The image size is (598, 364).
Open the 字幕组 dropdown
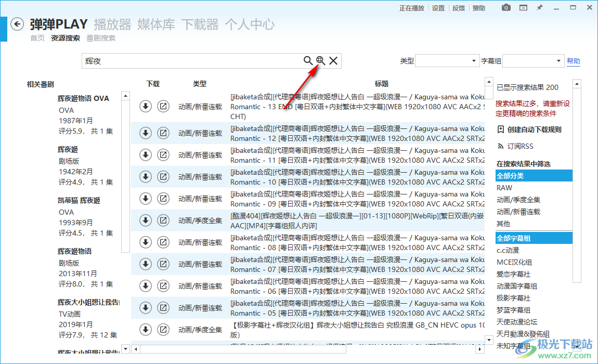click(x=533, y=61)
